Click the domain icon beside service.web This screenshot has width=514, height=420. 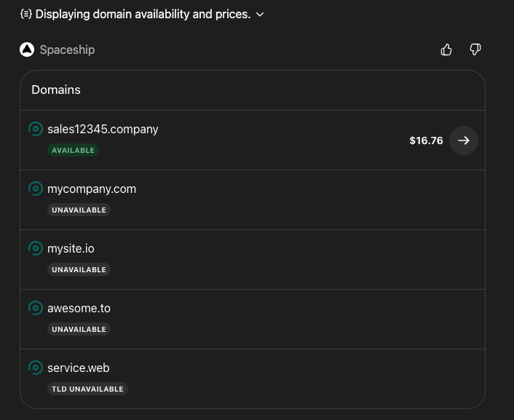pyautogui.click(x=35, y=368)
